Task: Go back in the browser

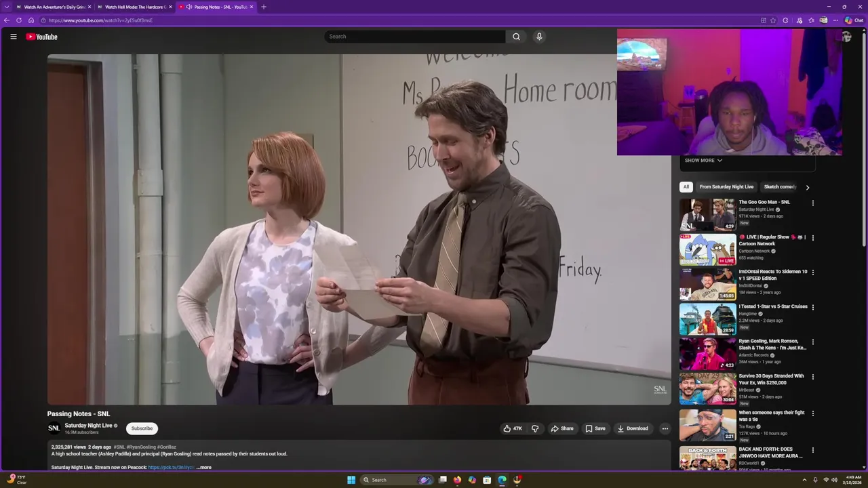Action: point(7,20)
